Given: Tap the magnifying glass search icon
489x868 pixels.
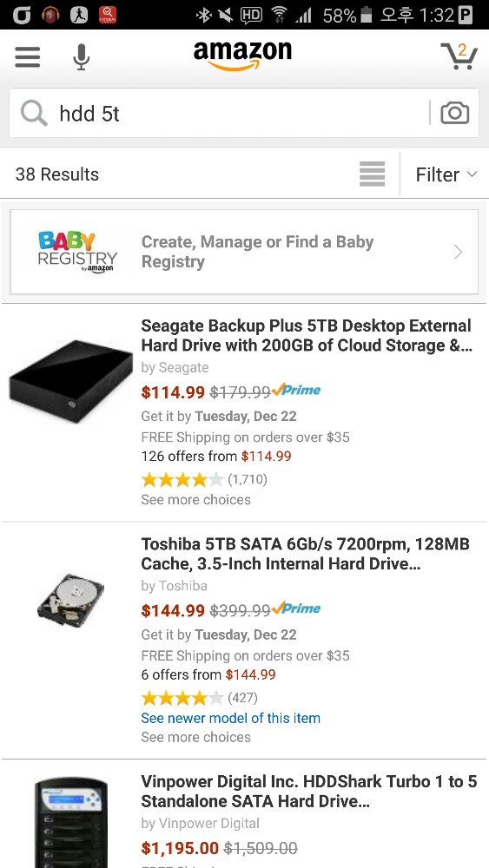Looking at the screenshot, I should pyautogui.click(x=34, y=114).
